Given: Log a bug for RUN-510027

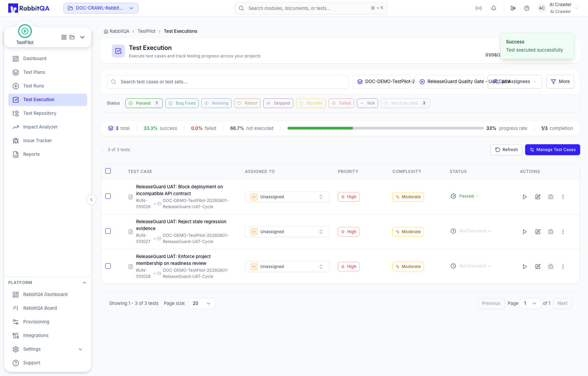Looking at the screenshot, I should pos(551,232).
